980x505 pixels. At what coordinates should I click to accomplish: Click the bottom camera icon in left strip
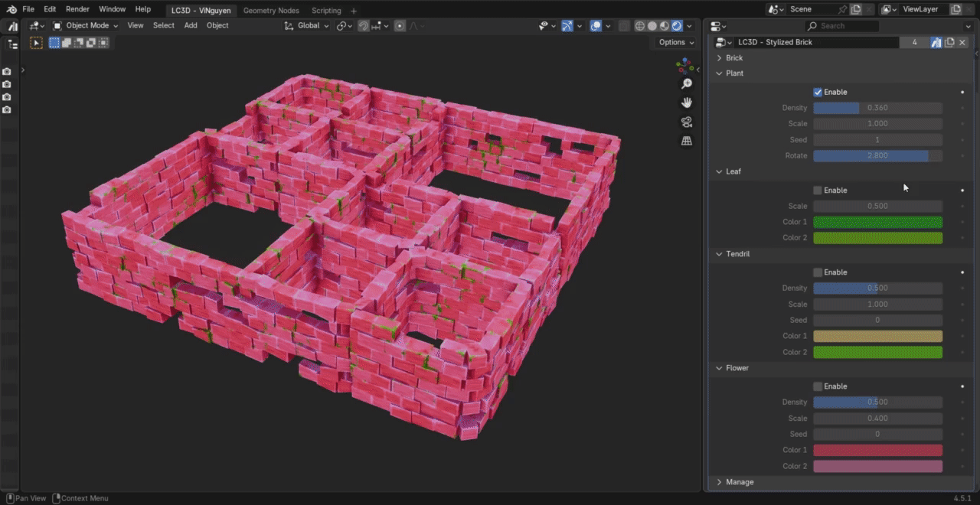point(7,110)
